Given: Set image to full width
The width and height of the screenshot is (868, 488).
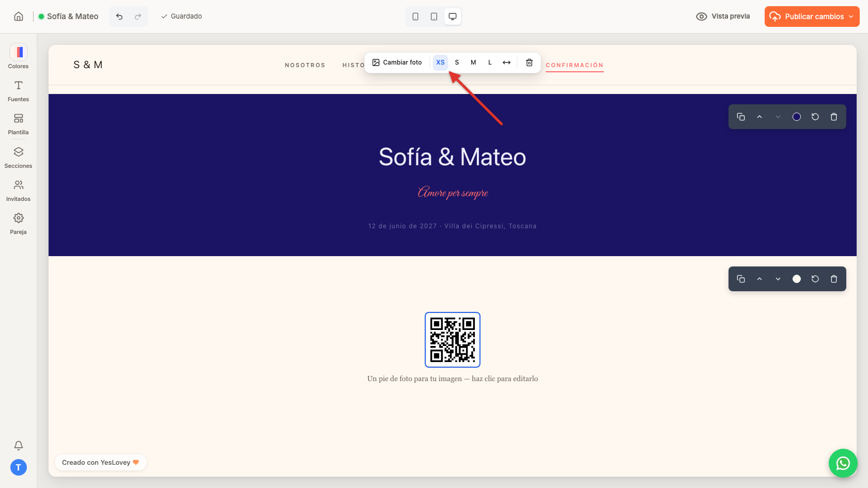Looking at the screenshot, I should 506,62.
